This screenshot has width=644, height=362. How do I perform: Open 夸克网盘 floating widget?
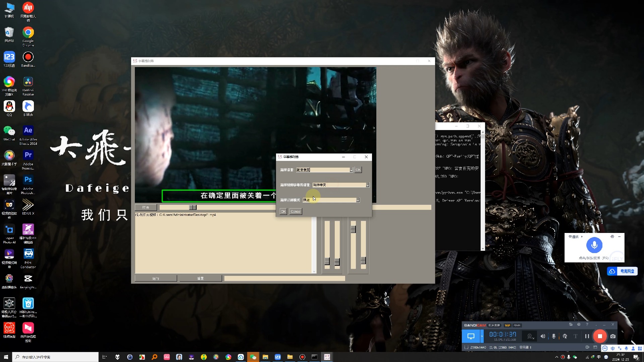click(x=622, y=271)
